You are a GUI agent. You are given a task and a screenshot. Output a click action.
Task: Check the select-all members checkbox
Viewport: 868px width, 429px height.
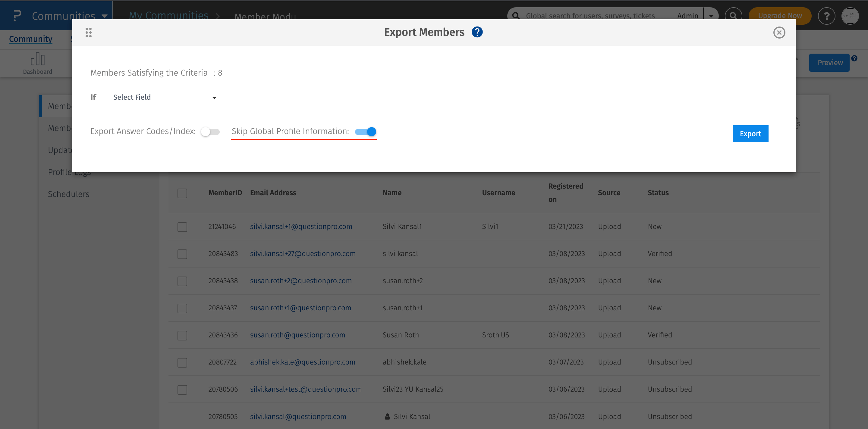182,193
